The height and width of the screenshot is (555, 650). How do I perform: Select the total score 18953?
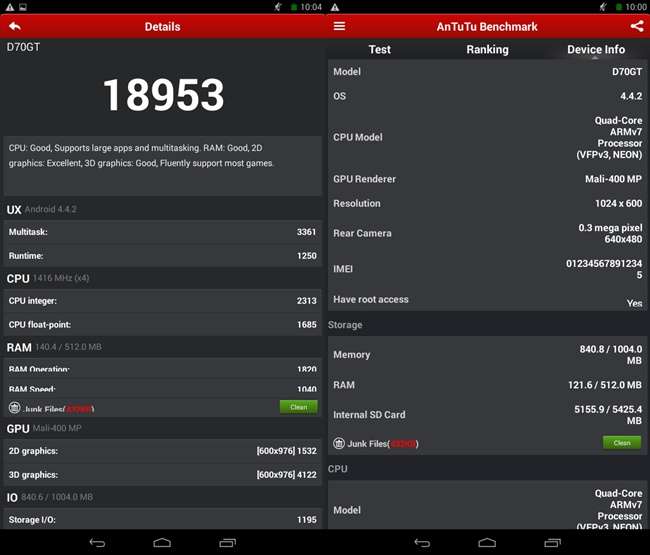[163, 95]
